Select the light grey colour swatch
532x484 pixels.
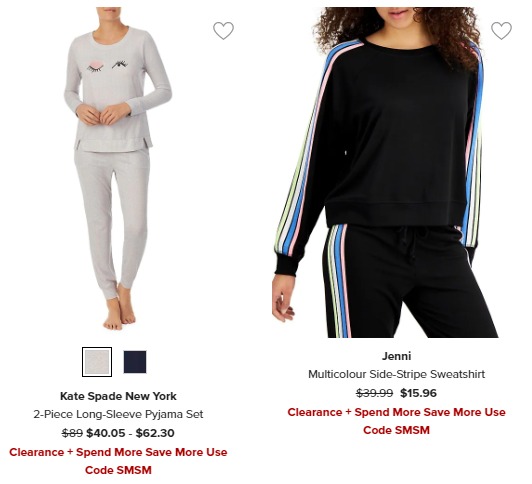[97, 362]
